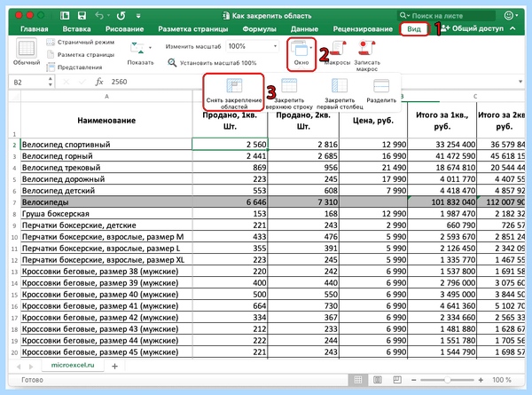Screen dimensions: 532x395
Task: Switch to Страничный режим view
Action: (x=81, y=42)
